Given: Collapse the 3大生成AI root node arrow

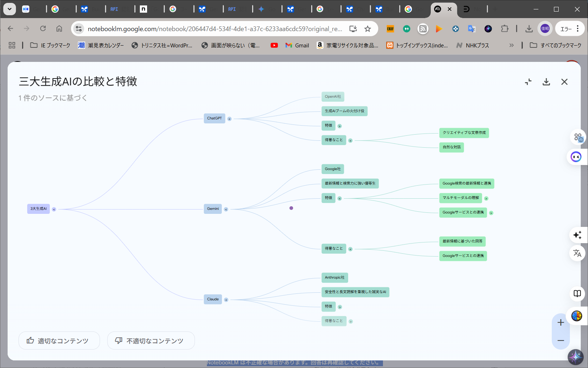Looking at the screenshot, I should tap(54, 209).
